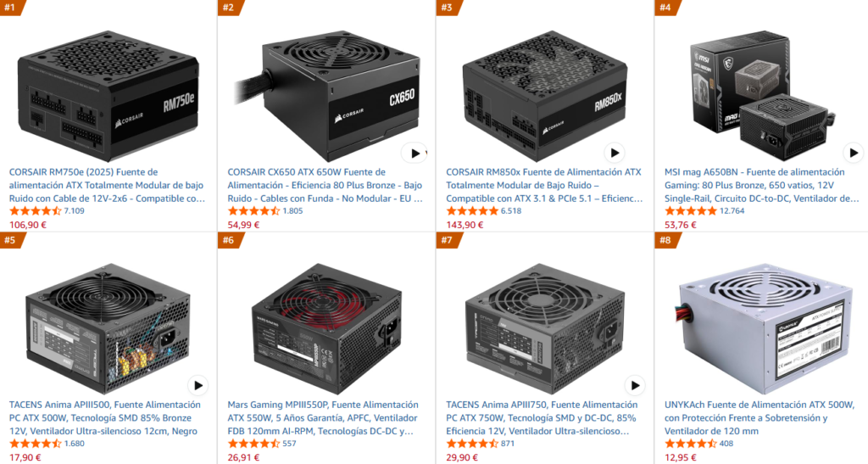This screenshot has width=868, height=464.
Task: Open CORSAIR RM850x Fuente de Alimentación link
Action: (x=544, y=186)
